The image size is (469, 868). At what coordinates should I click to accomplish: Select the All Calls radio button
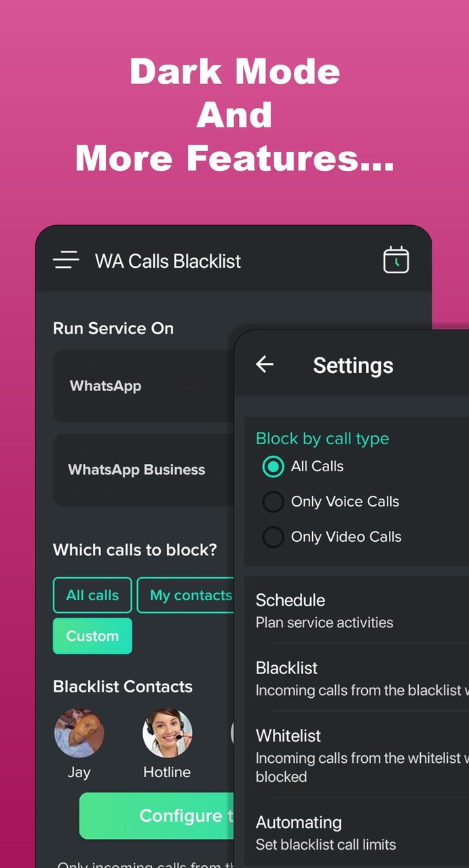pos(273,467)
